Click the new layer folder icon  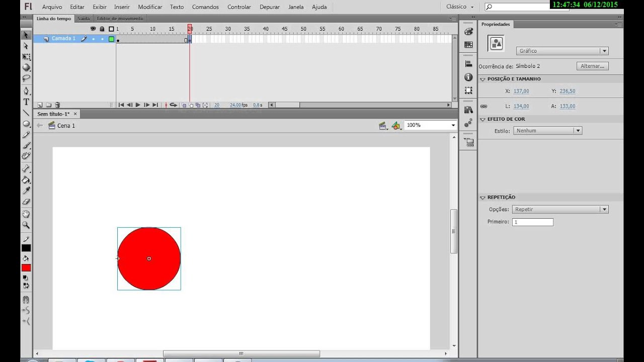(49, 105)
